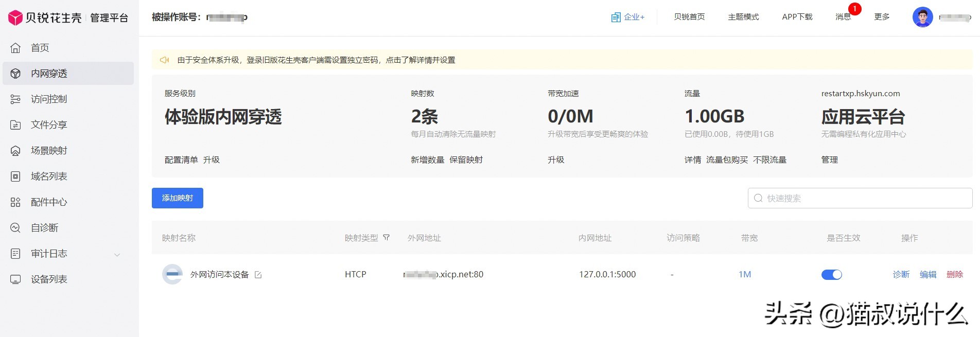The height and width of the screenshot is (337, 980).
Task: Click the 场景映射 icon in sidebar
Action: click(x=15, y=151)
